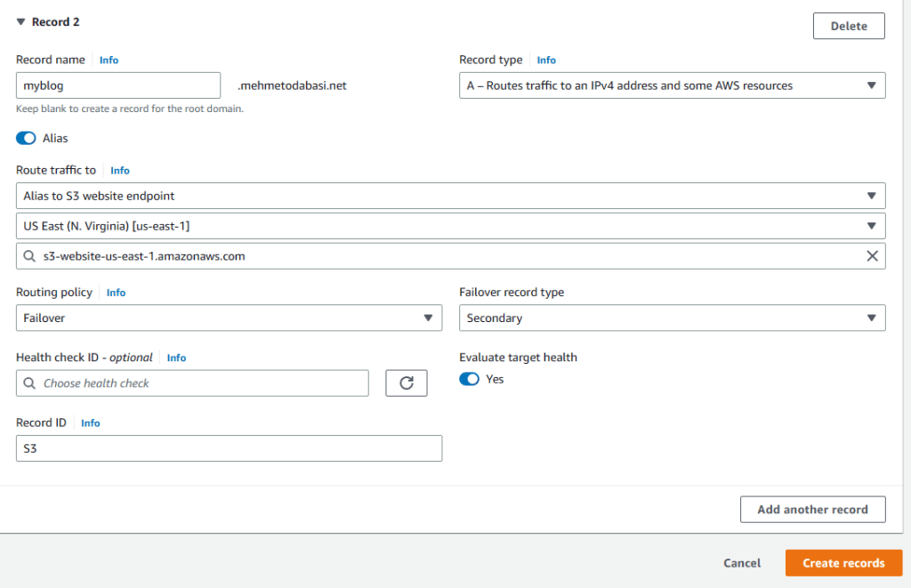Click Add another record
The height and width of the screenshot is (588, 911).
(x=812, y=510)
